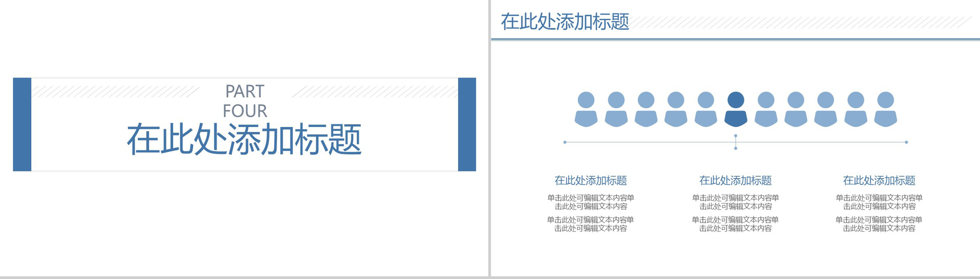Click the person icon just left of the dark one

coord(705,109)
